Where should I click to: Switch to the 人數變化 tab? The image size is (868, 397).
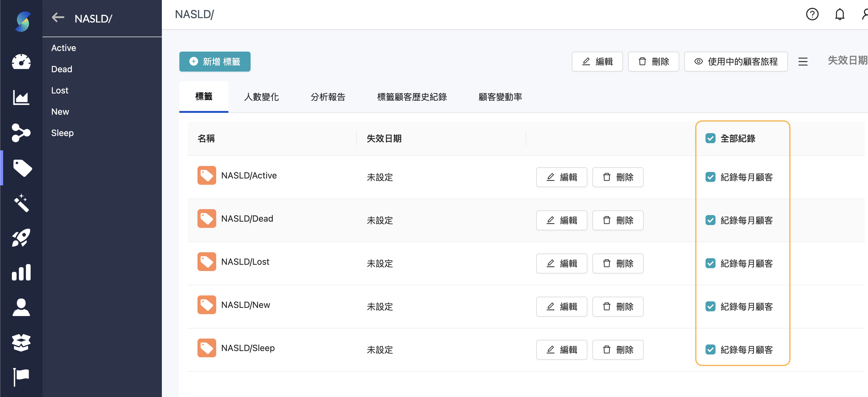coord(261,97)
